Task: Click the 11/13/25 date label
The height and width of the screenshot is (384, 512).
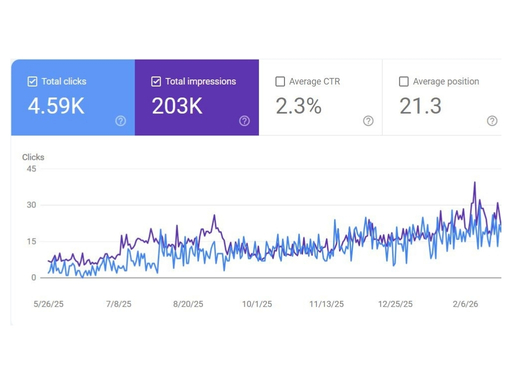Action: 327,304
